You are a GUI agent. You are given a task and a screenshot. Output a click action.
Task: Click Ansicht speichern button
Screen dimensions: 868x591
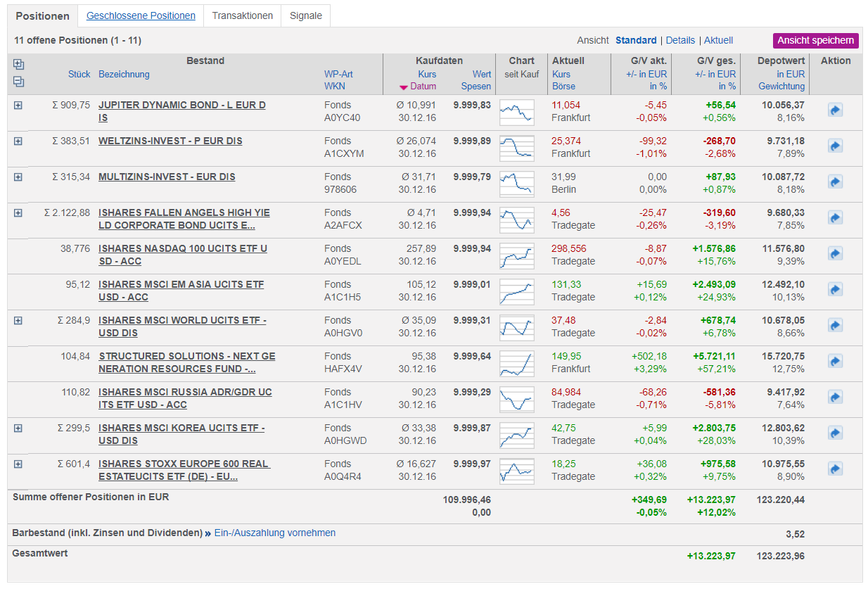[x=816, y=40]
